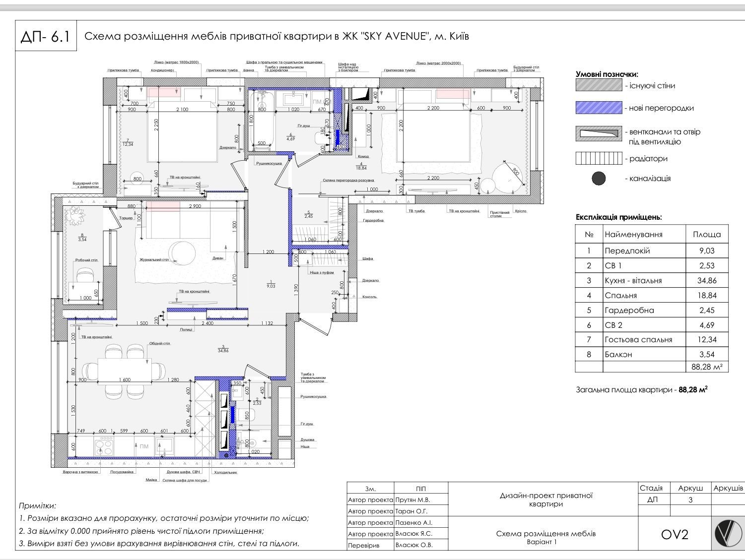Click the 88,28 м² total cell in table
745x560 pixels.
[x=706, y=367]
